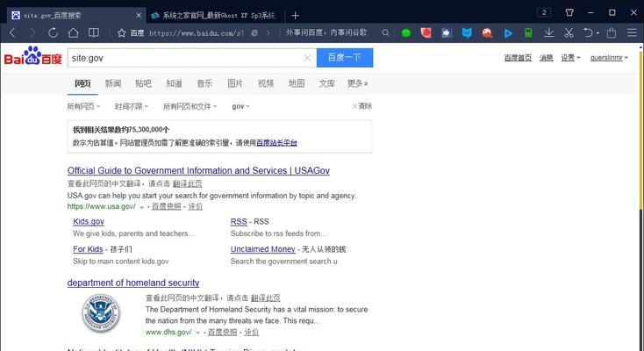Open 百度快照 for the usa.gov result

[x=167, y=206]
